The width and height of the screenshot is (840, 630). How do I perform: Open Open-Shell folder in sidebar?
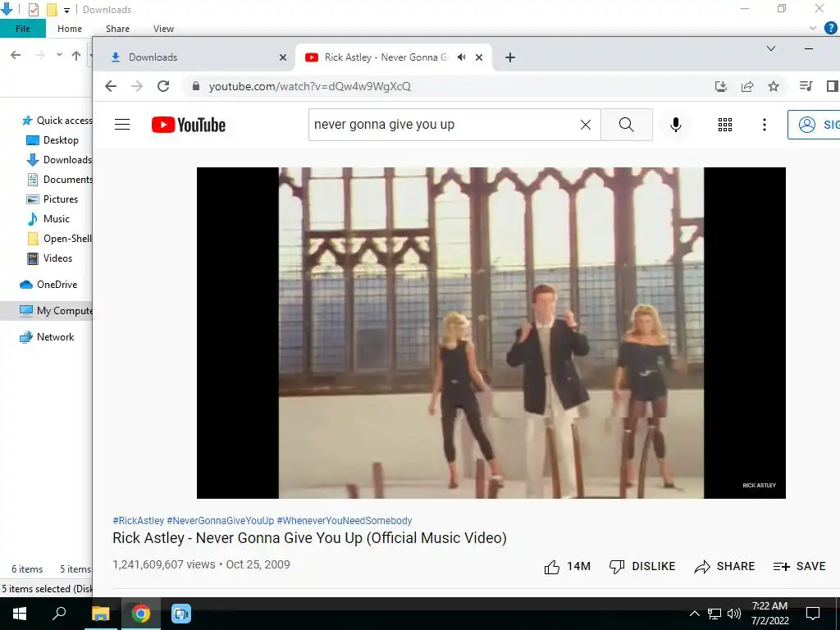[x=59, y=239]
